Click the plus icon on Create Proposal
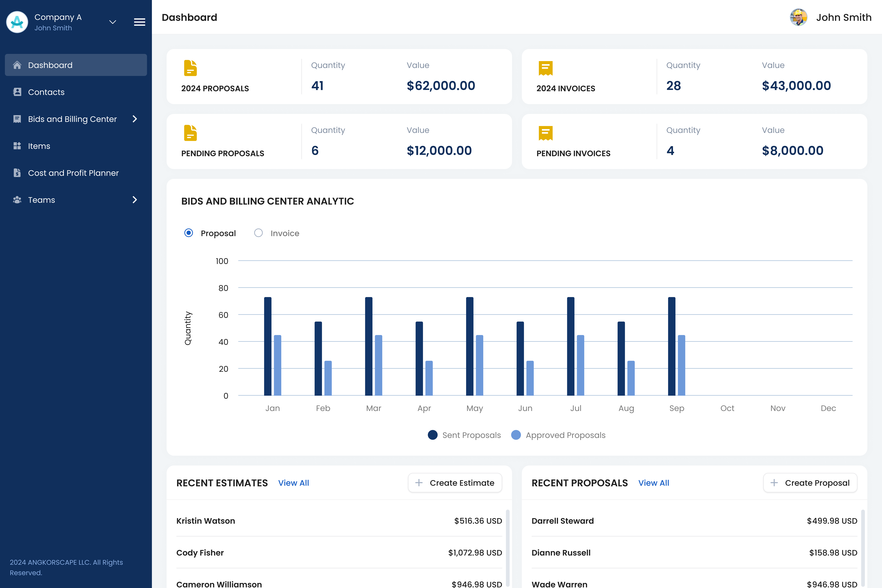Viewport: 882px width, 588px height. 774,483
